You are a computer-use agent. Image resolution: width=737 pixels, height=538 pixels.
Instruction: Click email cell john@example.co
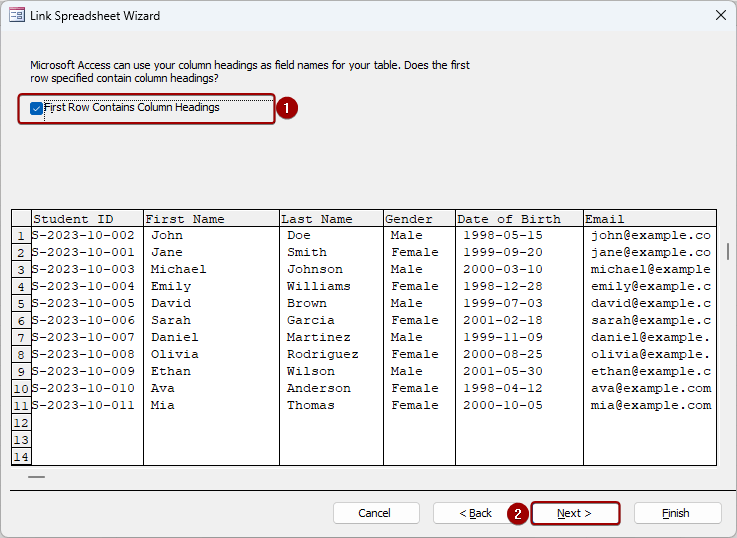(x=651, y=235)
